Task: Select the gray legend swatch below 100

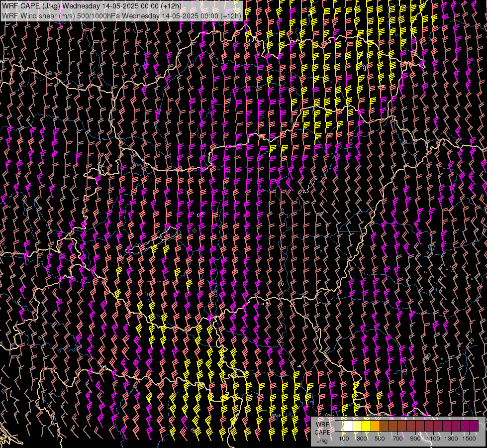Action: [x=339, y=426]
